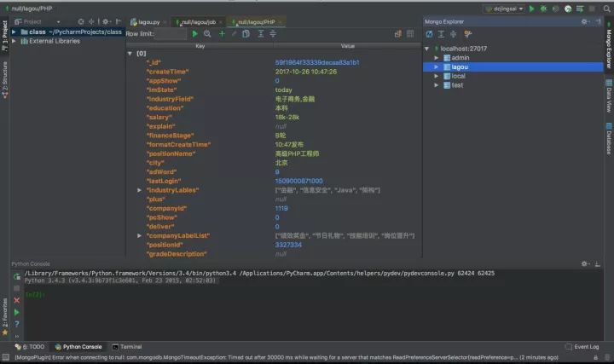Open the Event Log
This screenshot has width=614, height=364.
point(582,347)
